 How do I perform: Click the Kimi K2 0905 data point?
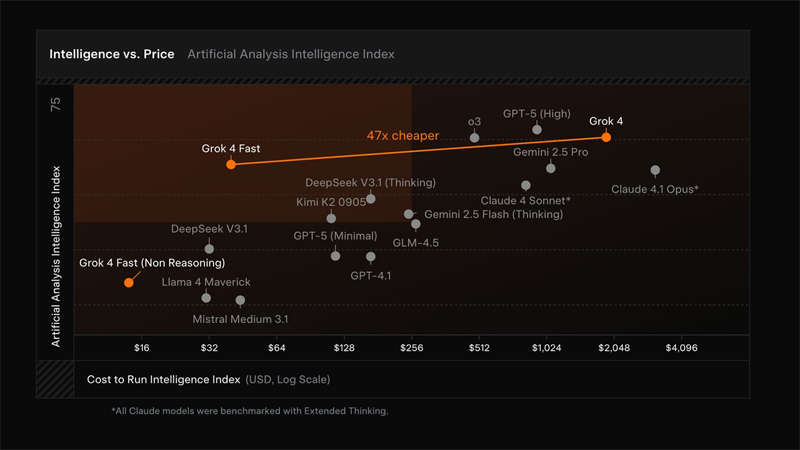click(331, 218)
